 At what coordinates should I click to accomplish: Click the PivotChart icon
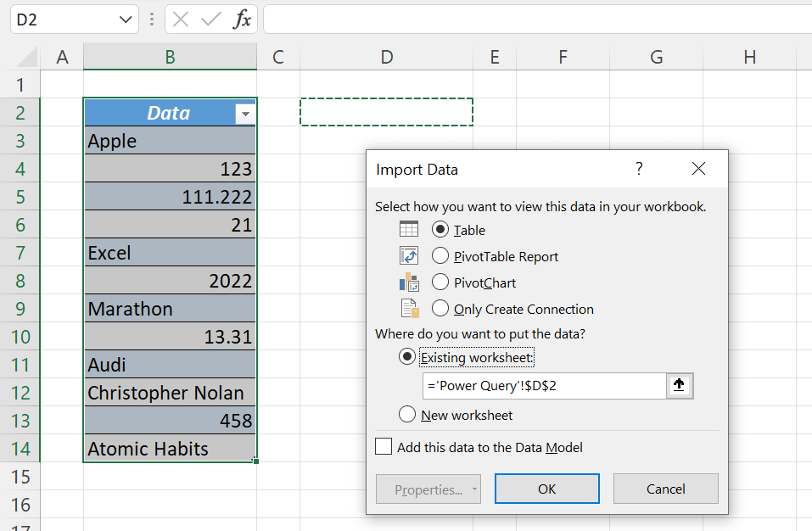click(x=408, y=282)
